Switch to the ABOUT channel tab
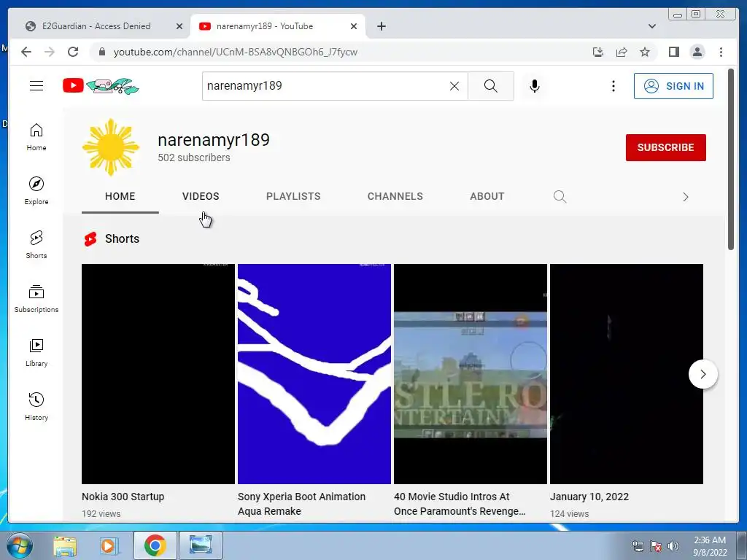Viewport: 747px width, 560px height. pos(487,196)
